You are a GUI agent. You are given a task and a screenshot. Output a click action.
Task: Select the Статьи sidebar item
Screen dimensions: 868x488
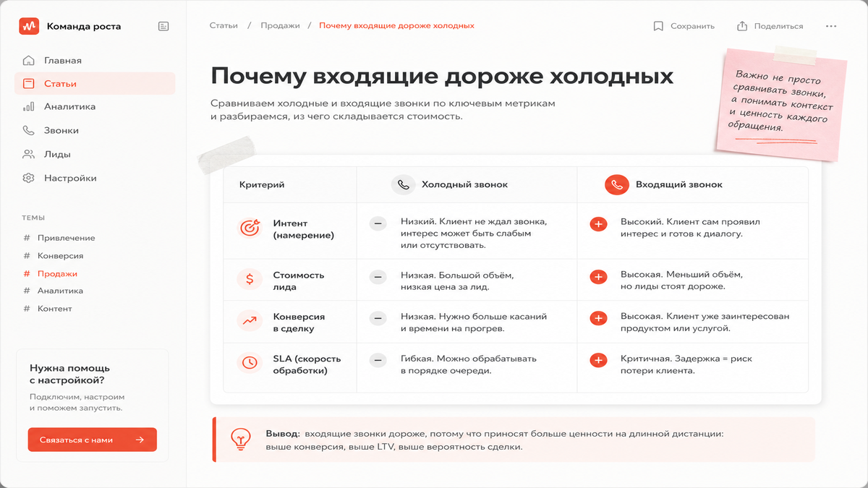point(95,84)
